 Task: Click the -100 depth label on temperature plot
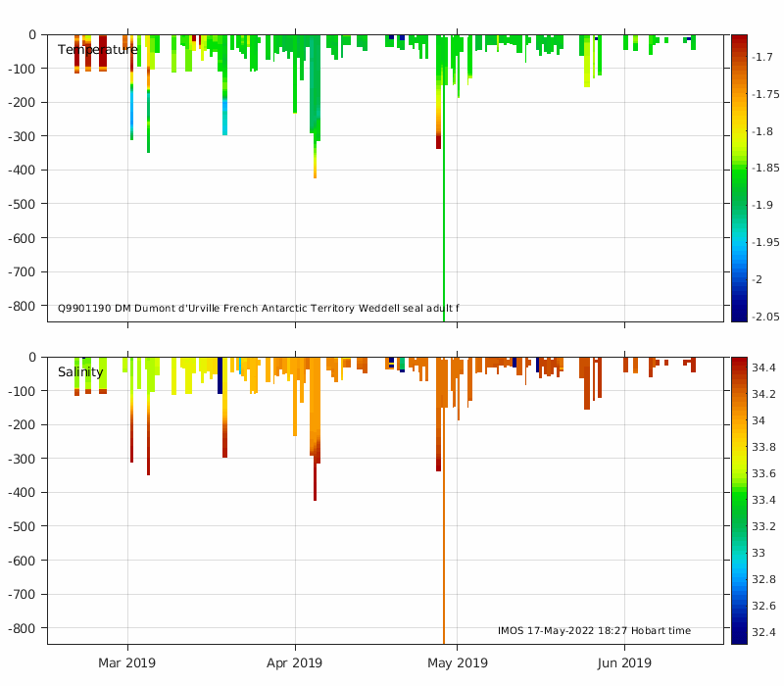[22, 69]
